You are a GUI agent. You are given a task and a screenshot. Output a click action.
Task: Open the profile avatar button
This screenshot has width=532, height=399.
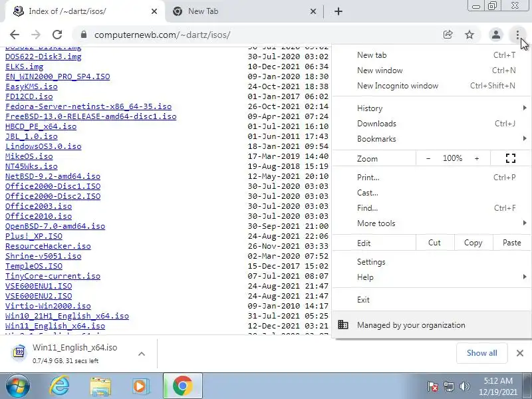(x=495, y=35)
